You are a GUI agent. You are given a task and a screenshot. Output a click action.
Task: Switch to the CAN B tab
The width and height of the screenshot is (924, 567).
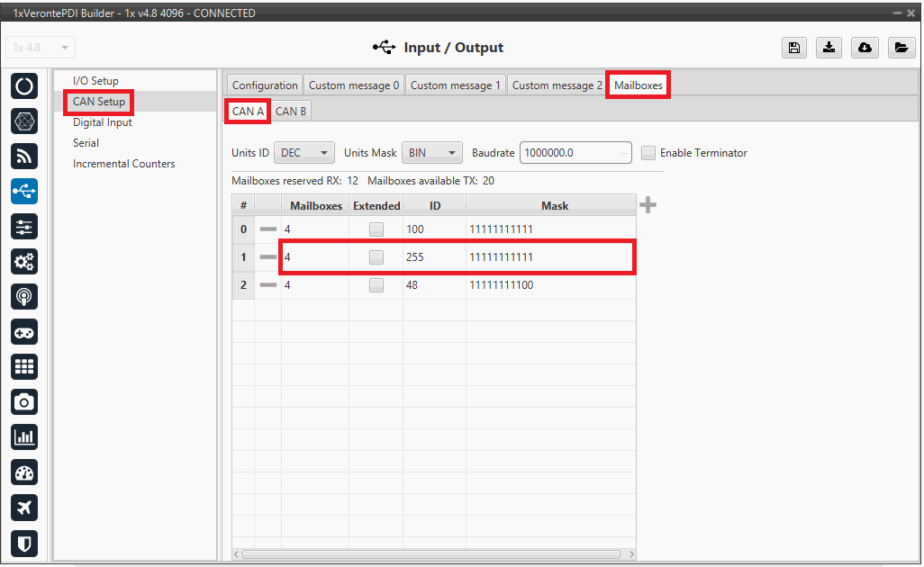click(x=291, y=112)
